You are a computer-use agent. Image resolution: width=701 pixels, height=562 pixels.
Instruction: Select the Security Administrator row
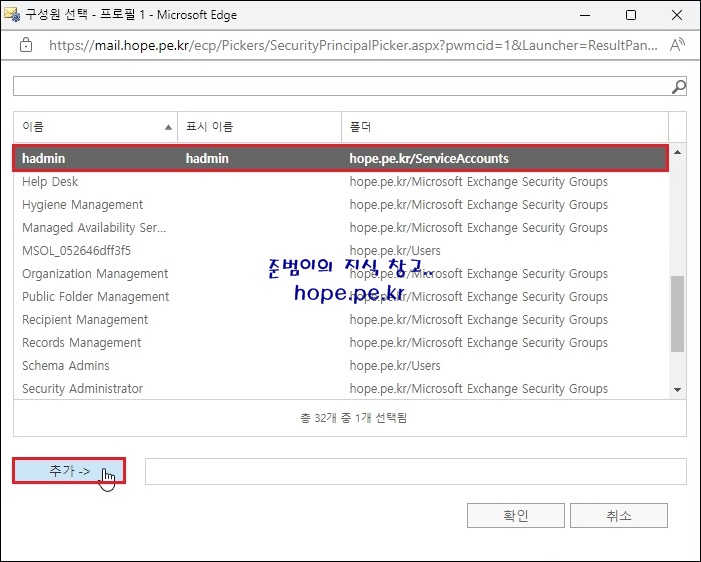(x=341, y=389)
